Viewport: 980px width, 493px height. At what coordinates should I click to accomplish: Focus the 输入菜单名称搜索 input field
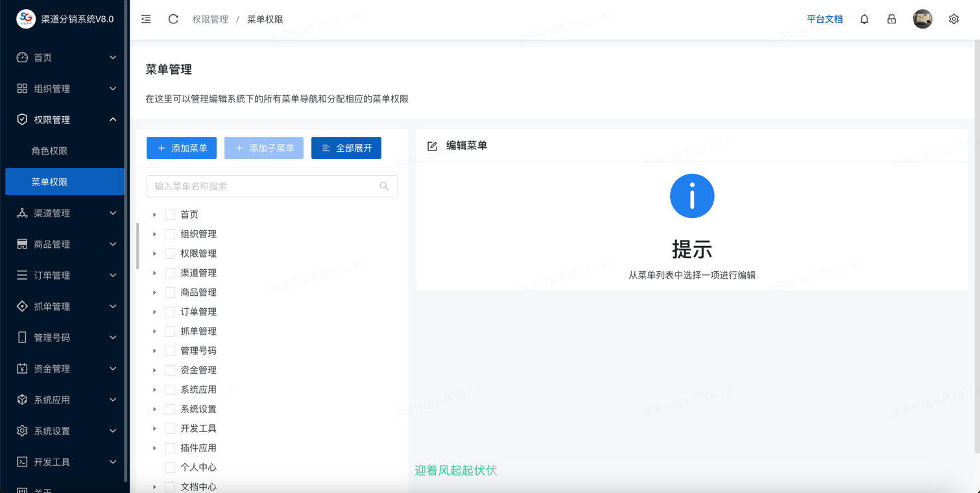(263, 186)
